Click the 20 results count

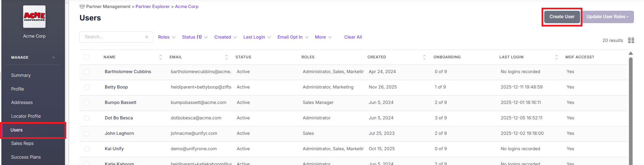pos(613,40)
